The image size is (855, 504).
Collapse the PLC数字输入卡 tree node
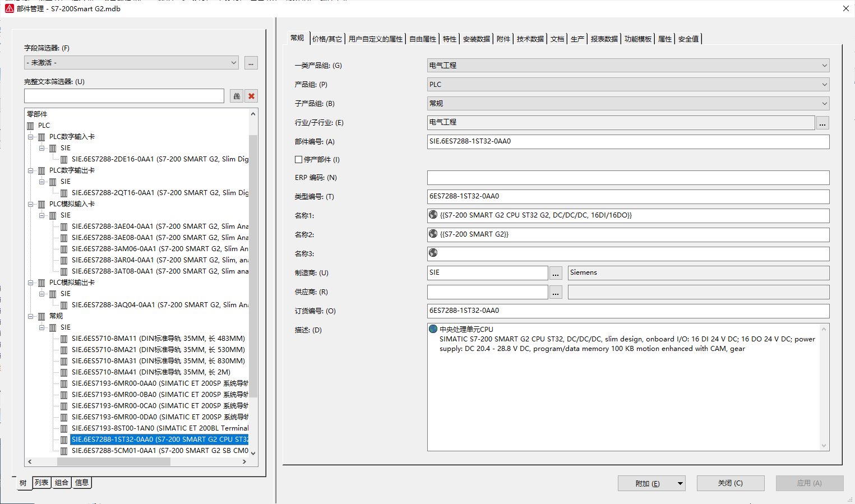coord(30,137)
